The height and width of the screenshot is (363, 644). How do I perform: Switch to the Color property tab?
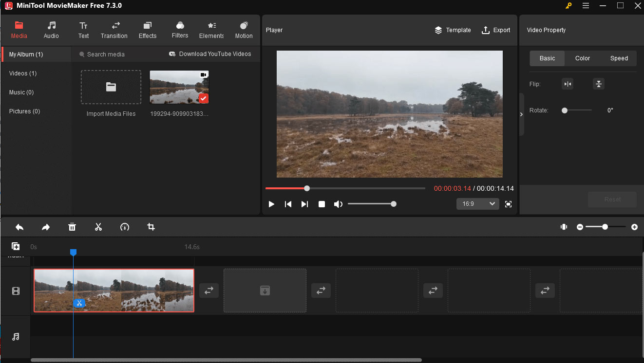tap(583, 58)
